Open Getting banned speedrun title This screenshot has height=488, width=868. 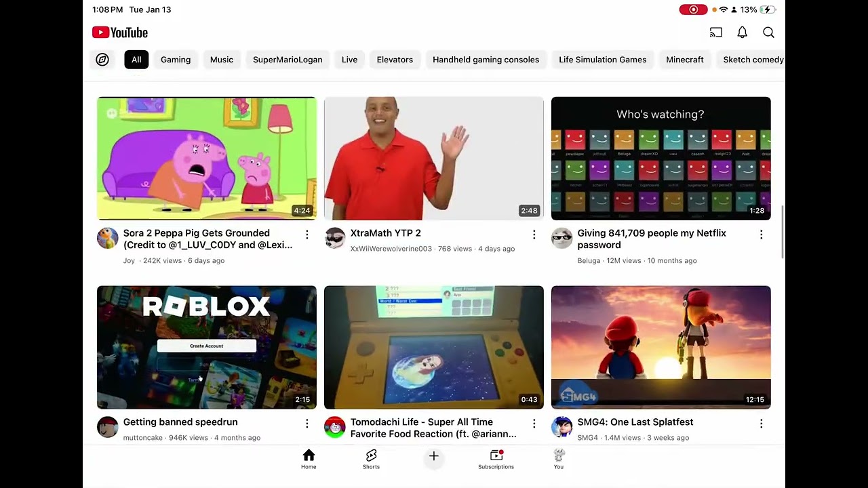180,422
